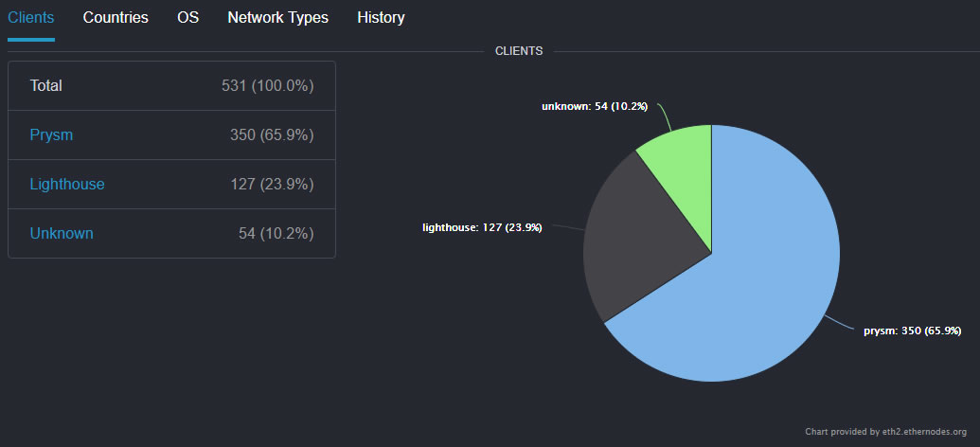Screen dimensions: 980x447
Task: Click the Total row in clients table
Action: pyautogui.click(x=172, y=85)
